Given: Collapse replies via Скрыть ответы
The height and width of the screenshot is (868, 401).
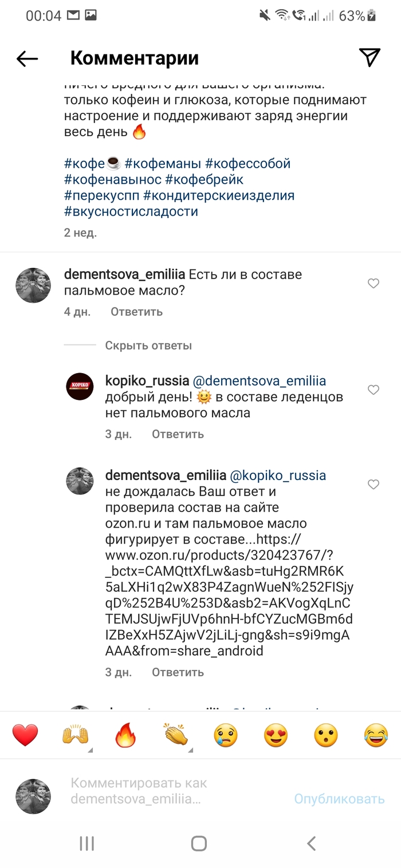Looking at the screenshot, I should 148,346.
